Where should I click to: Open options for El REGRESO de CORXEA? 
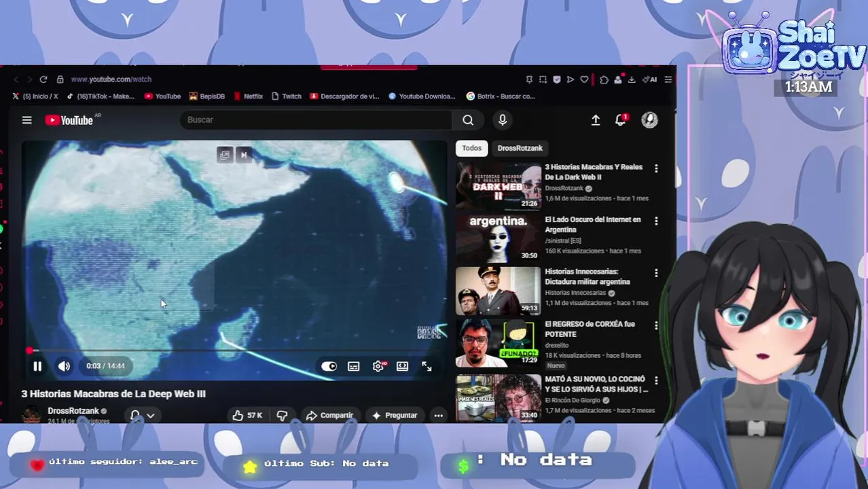656,325
